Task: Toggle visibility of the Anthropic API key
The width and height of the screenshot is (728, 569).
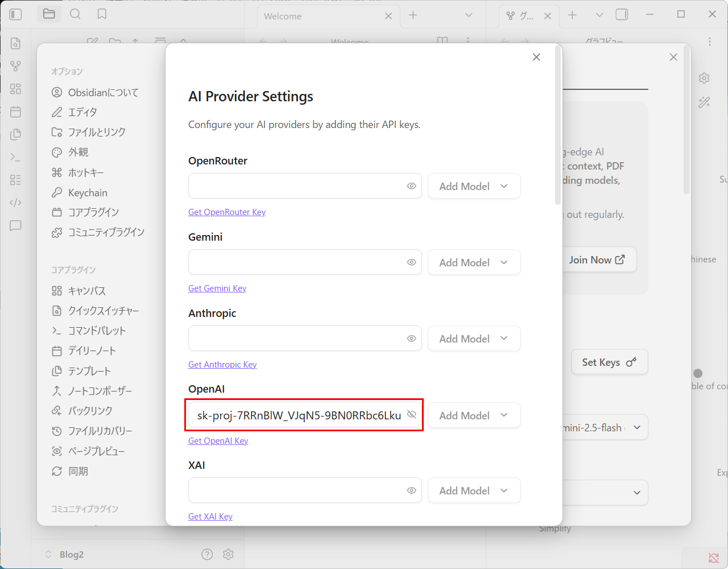Action: tap(411, 339)
